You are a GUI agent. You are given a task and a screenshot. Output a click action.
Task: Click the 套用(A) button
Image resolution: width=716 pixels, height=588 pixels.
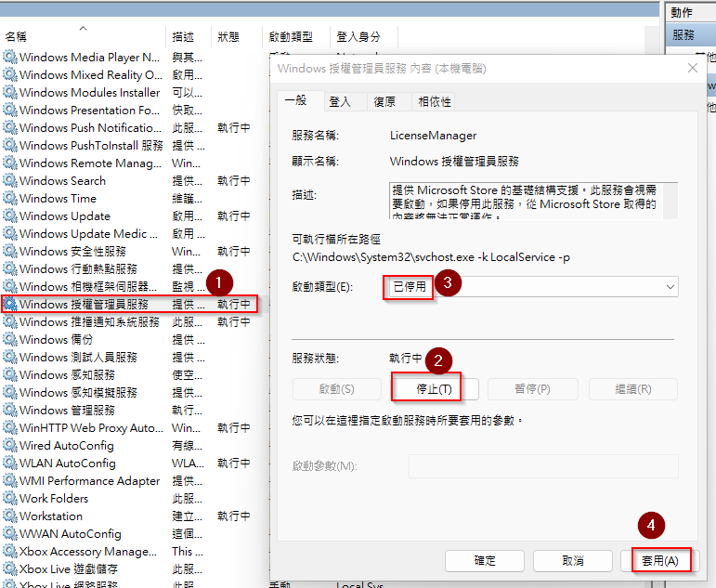tap(660, 560)
